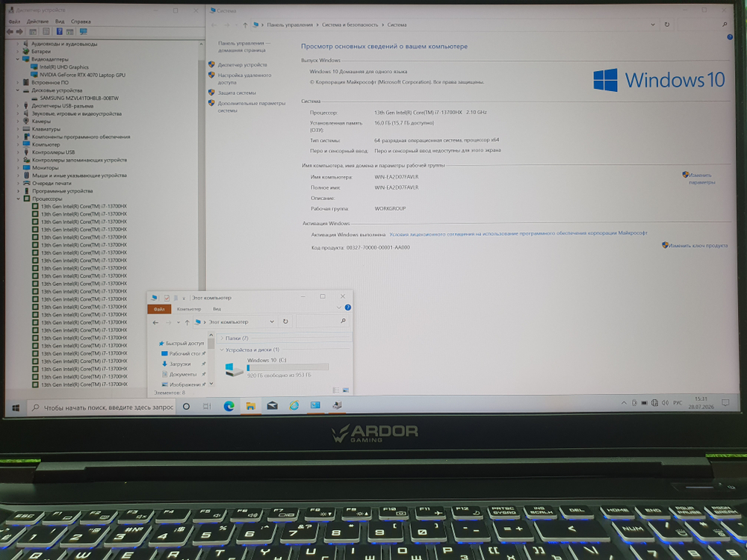Image resolution: width=747 pixels, height=560 pixels.
Task: Open Загрузки in Explorer sidebar
Action: pyautogui.click(x=179, y=364)
